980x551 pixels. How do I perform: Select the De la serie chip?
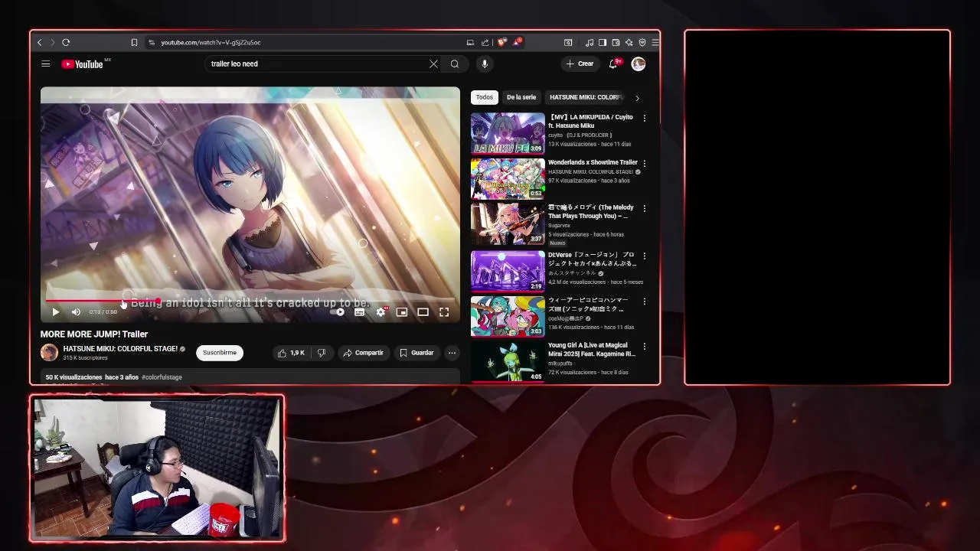coord(521,97)
